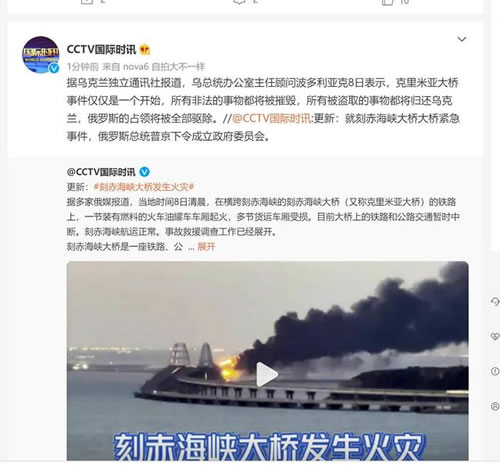Click the user face icon in sidebar
This screenshot has height=472, width=500.
coord(495,406)
